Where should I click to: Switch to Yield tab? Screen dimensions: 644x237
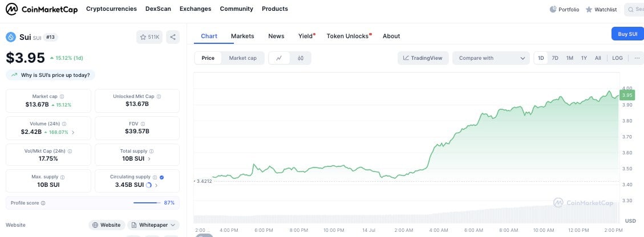point(306,36)
